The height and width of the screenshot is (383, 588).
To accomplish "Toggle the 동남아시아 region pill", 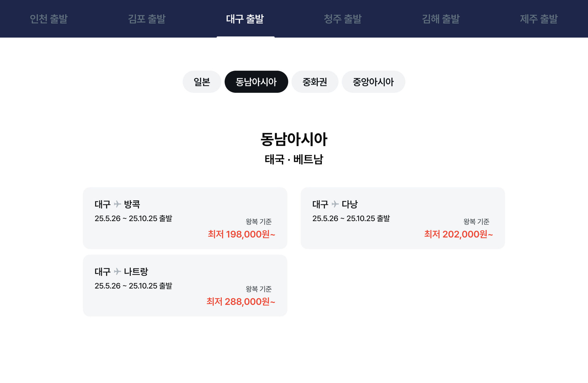I will pos(256,82).
